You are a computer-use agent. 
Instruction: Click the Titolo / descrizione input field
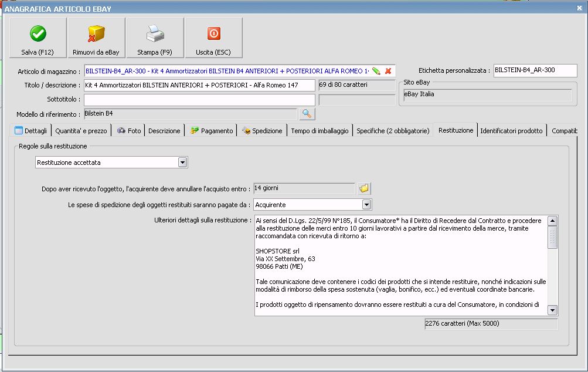(199, 85)
